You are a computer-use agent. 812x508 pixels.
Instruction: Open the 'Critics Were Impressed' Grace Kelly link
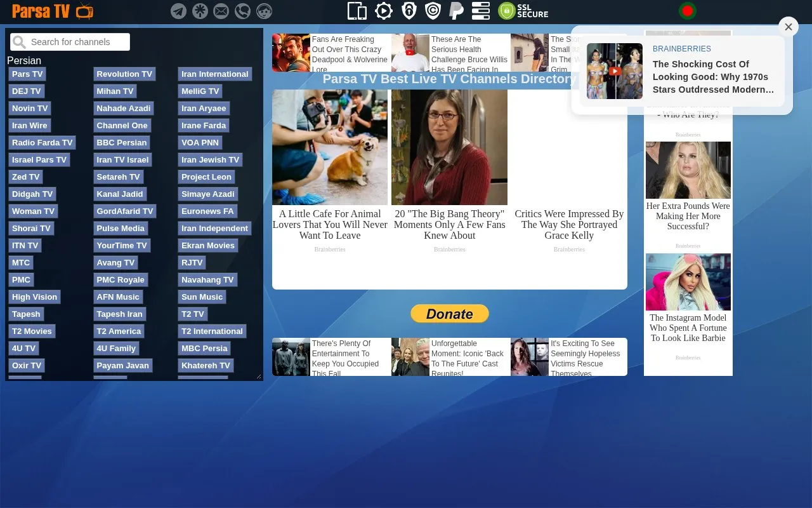(x=569, y=225)
